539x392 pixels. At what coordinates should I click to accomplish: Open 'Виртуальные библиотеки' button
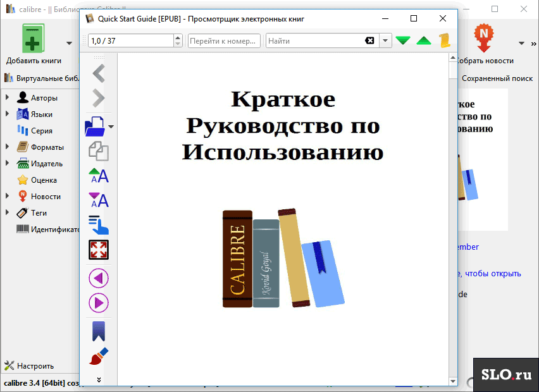point(42,78)
